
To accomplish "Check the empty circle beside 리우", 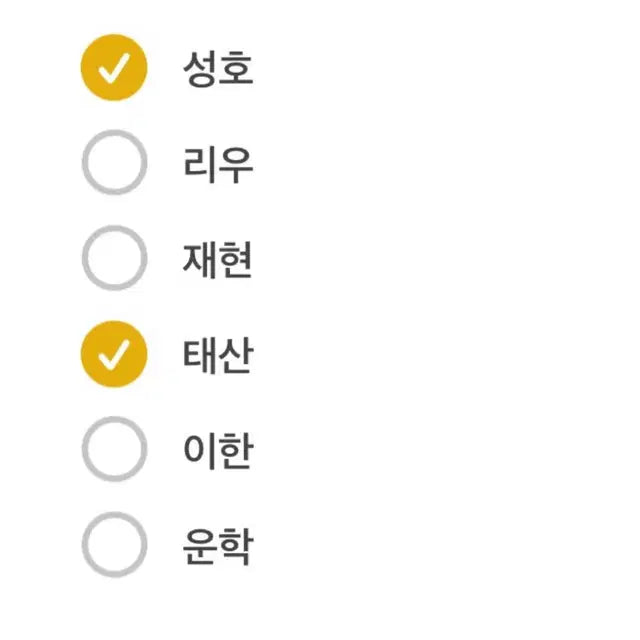I will click(114, 162).
